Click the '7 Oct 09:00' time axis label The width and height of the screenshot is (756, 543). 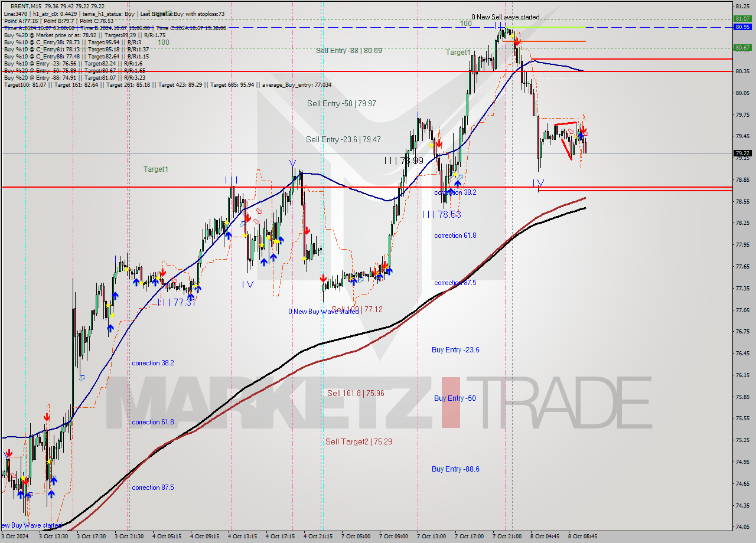(393, 537)
